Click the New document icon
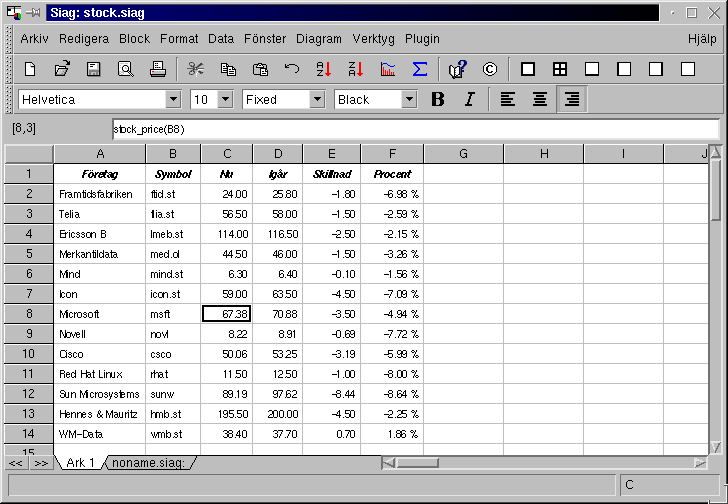The image size is (728, 504). 30,69
